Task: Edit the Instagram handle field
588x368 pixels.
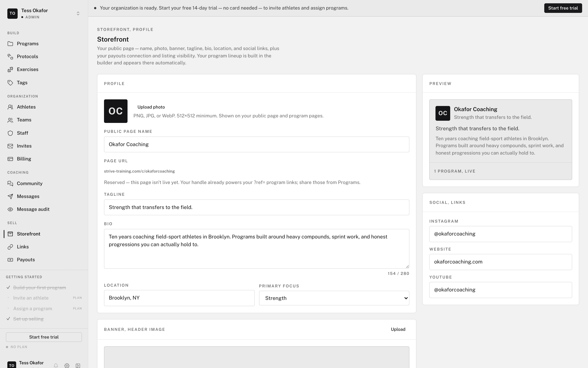Action: [x=501, y=234]
